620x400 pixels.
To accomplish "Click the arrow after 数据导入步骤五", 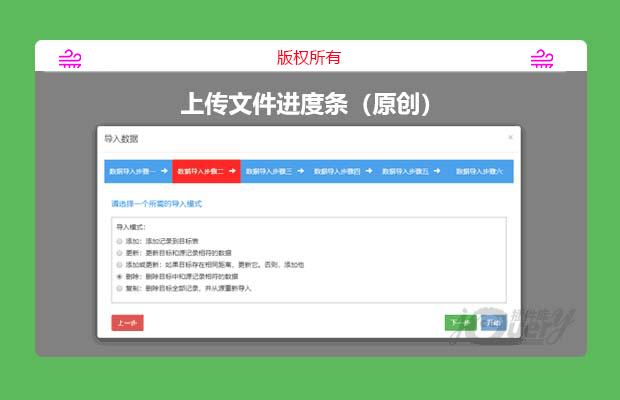I will [x=438, y=171].
